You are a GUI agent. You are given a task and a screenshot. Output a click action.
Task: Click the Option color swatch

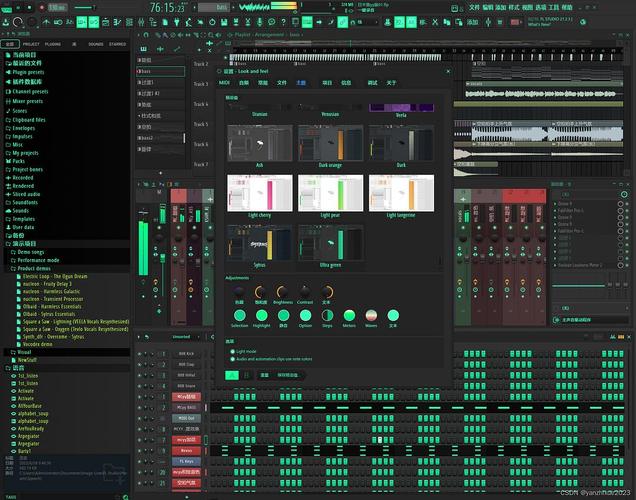[305, 315]
